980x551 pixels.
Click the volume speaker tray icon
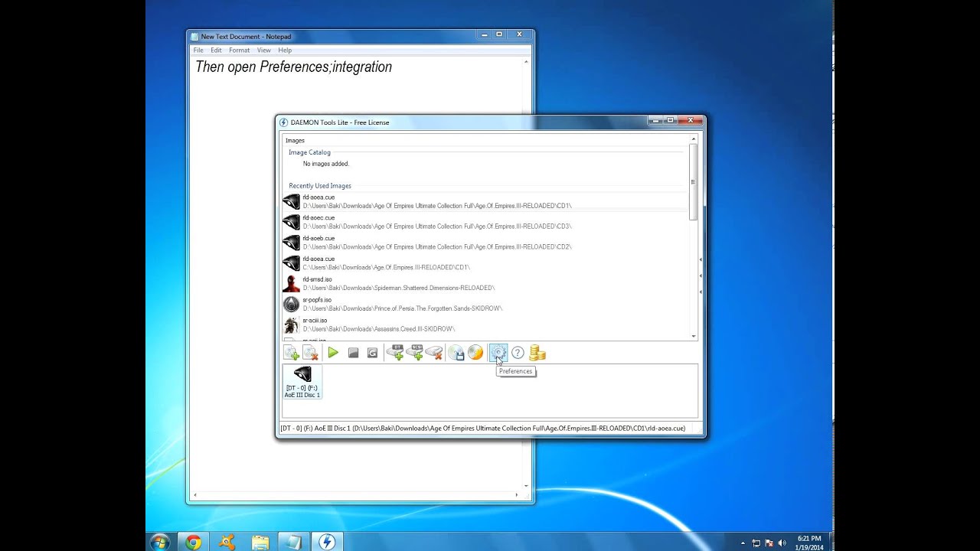click(782, 543)
